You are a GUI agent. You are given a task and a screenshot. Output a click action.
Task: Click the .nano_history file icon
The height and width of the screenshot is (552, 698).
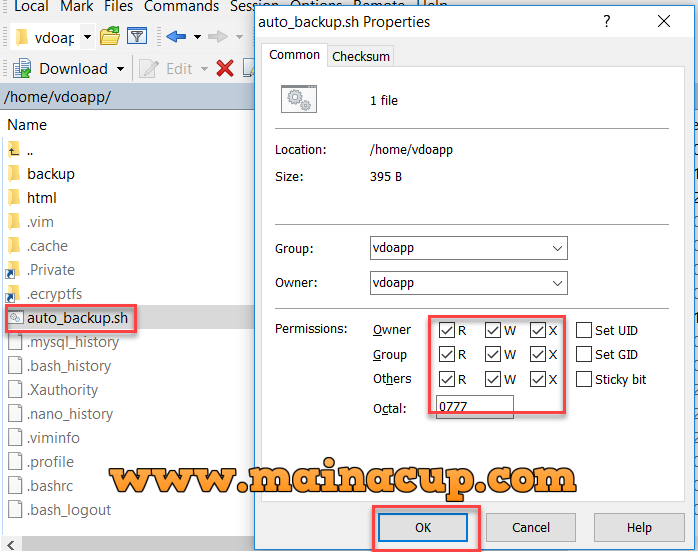click(x=15, y=414)
